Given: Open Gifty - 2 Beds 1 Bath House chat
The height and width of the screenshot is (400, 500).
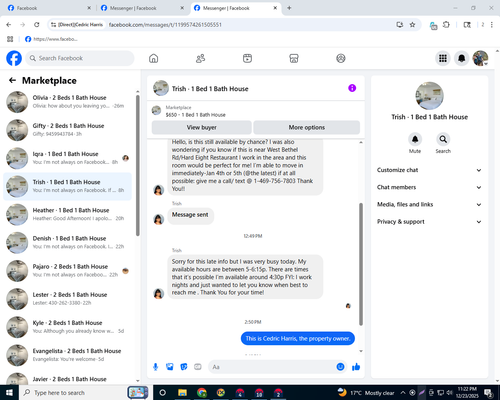Looking at the screenshot, I should [x=67, y=130].
